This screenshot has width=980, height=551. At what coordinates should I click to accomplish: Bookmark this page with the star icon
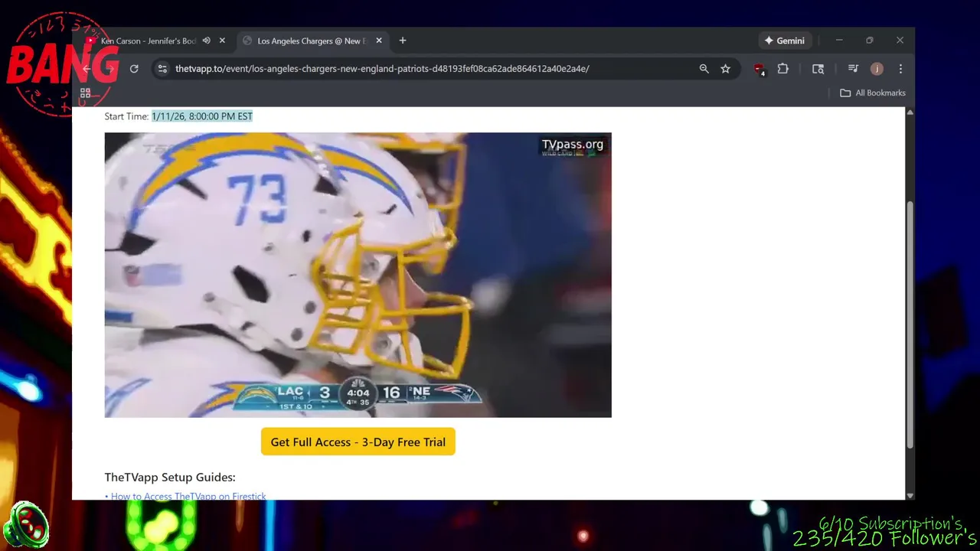(725, 69)
